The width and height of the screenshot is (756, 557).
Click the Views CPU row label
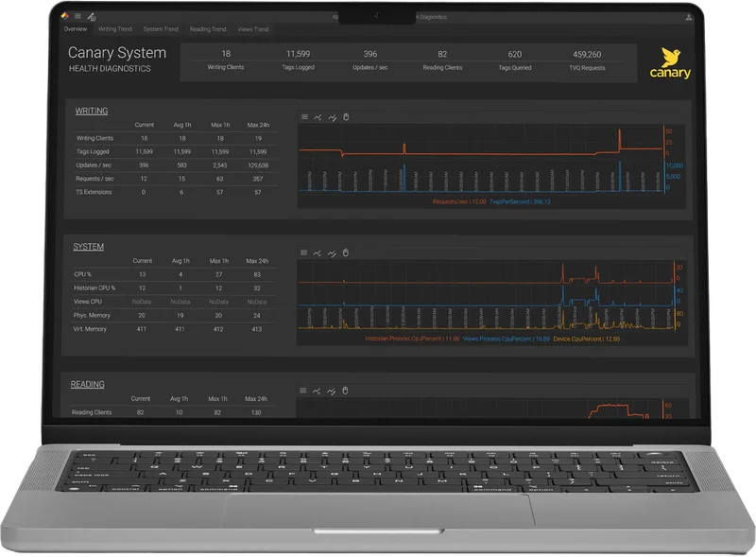(x=87, y=301)
